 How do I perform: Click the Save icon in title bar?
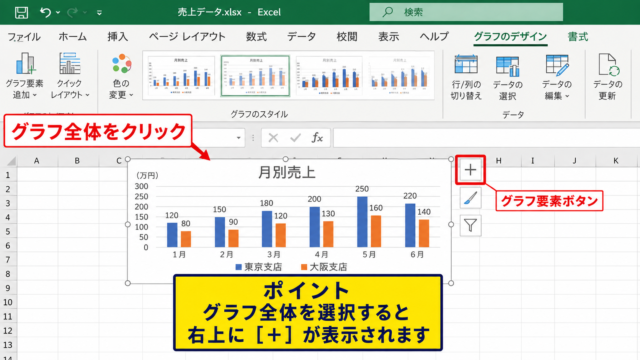pos(21,12)
